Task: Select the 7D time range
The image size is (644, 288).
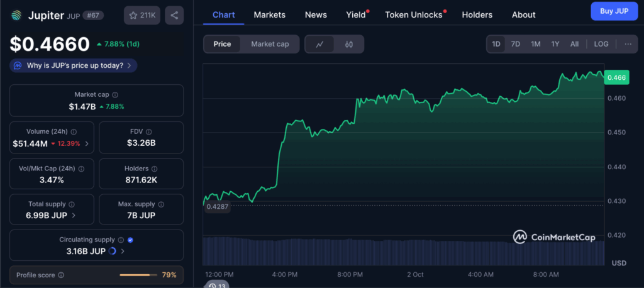Action: coord(515,44)
